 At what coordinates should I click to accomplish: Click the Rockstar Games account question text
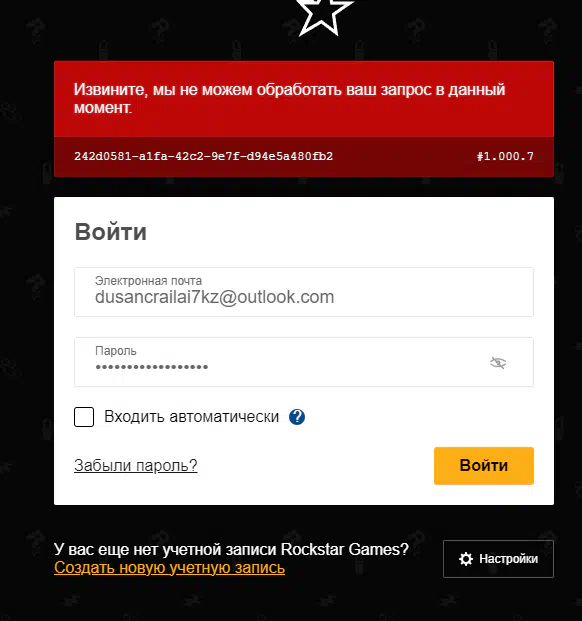(231, 549)
